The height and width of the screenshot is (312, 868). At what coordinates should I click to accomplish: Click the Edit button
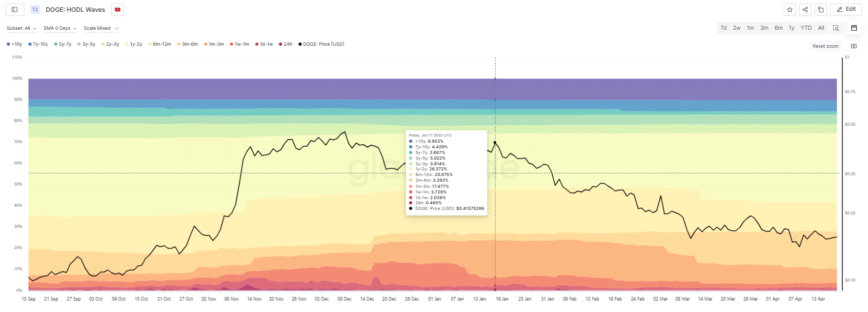click(846, 9)
